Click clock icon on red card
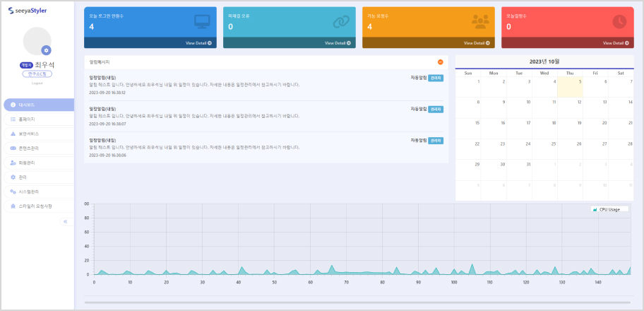 tap(619, 22)
